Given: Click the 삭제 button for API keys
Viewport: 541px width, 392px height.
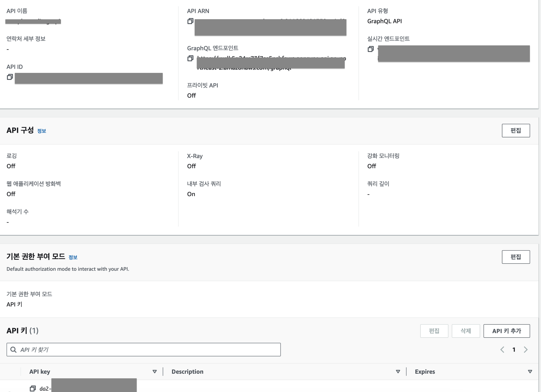Looking at the screenshot, I should [x=466, y=331].
